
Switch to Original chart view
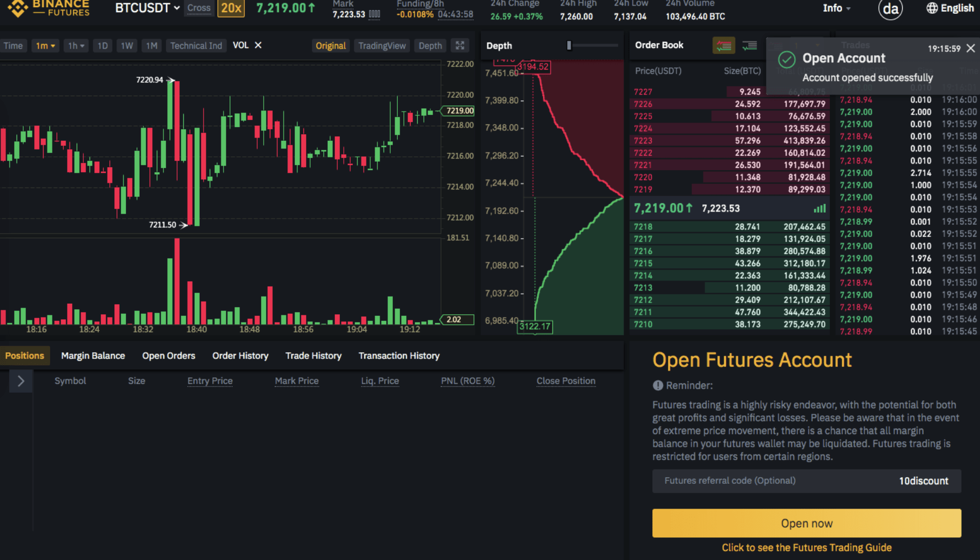[x=331, y=46]
